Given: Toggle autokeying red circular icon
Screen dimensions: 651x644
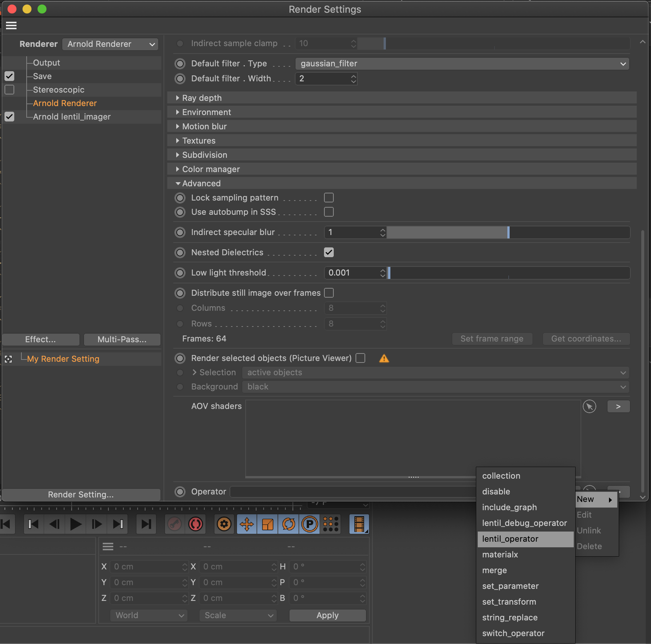Looking at the screenshot, I should point(196,524).
